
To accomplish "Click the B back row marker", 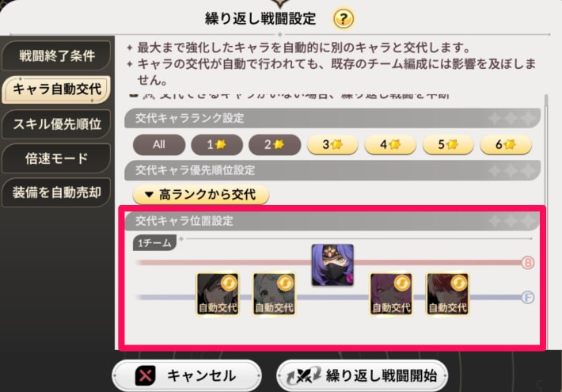I will pyautogui.click(x=528, y=263).
